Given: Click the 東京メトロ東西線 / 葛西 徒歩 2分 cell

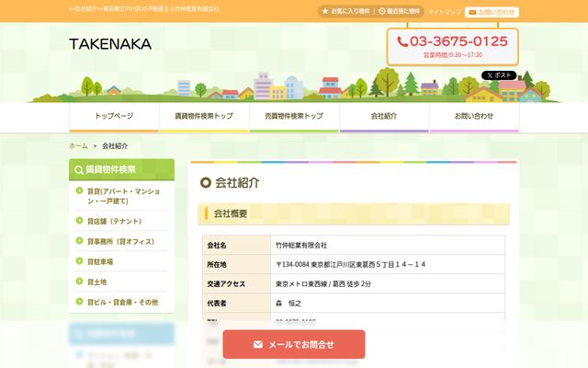Looking at the screenshot, I should 388,284.
